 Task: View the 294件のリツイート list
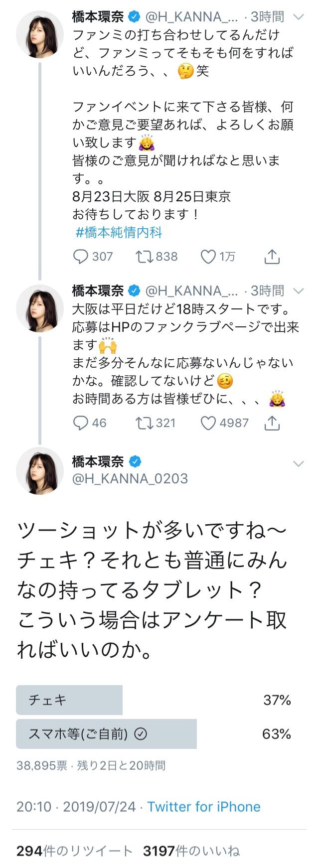click(74, 851)
